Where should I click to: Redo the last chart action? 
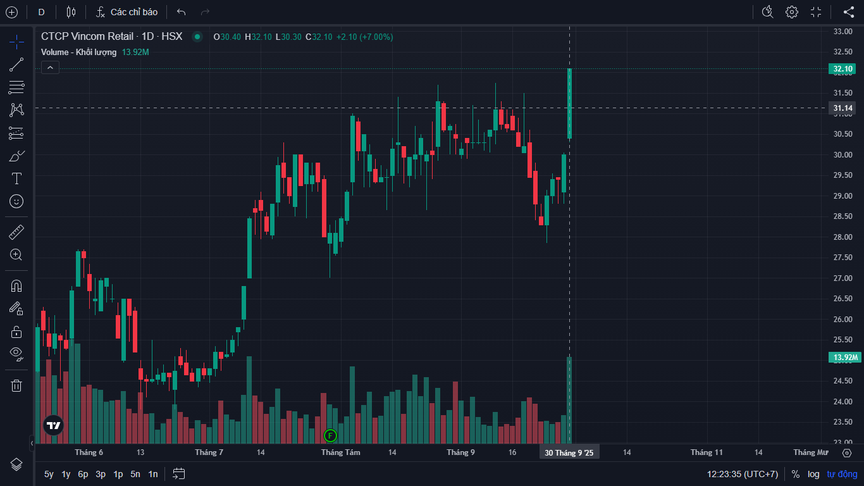coord(205,12)
